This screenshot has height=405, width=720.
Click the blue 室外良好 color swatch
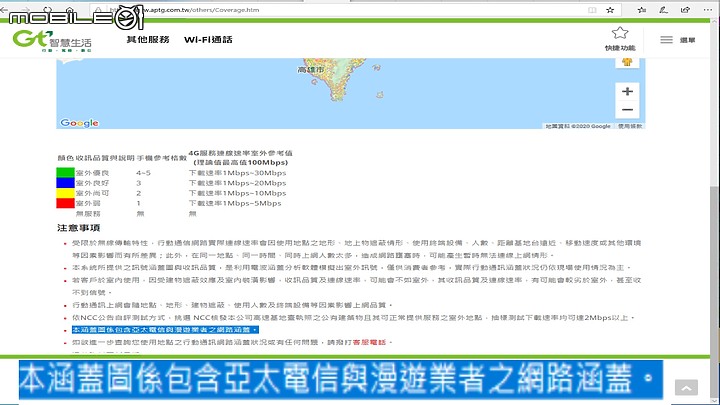pyautogui.click(x=65, y=183)
